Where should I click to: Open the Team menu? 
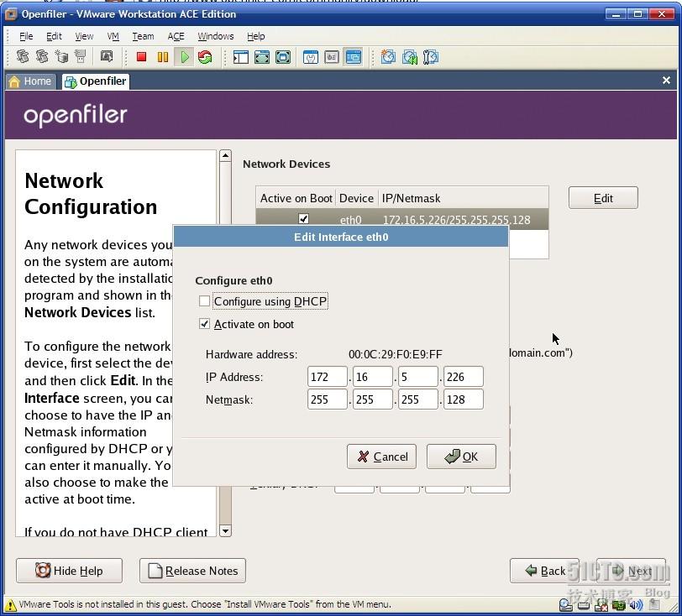143,36
